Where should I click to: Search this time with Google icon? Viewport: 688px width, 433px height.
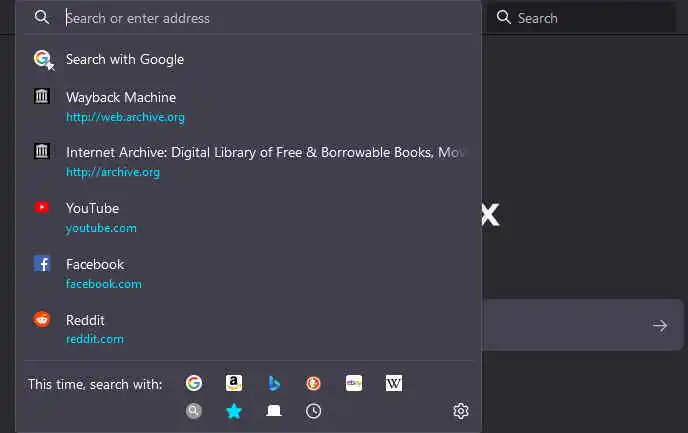coord(194,383)
